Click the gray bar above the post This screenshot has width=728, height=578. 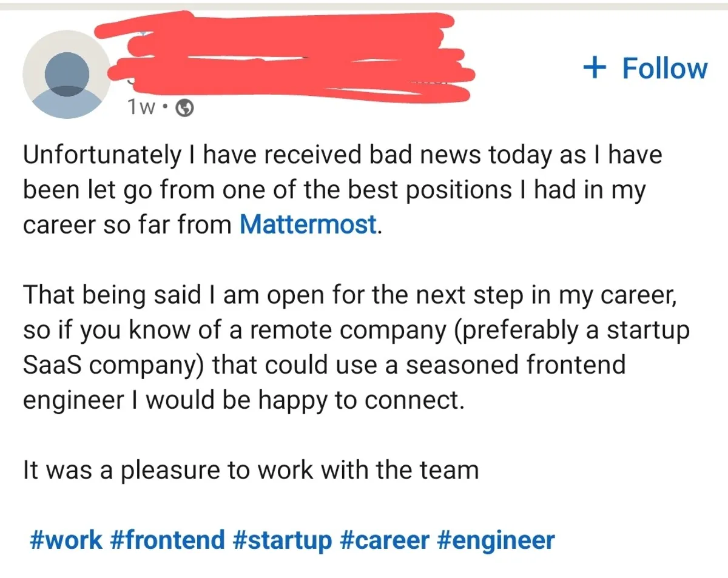364,5
